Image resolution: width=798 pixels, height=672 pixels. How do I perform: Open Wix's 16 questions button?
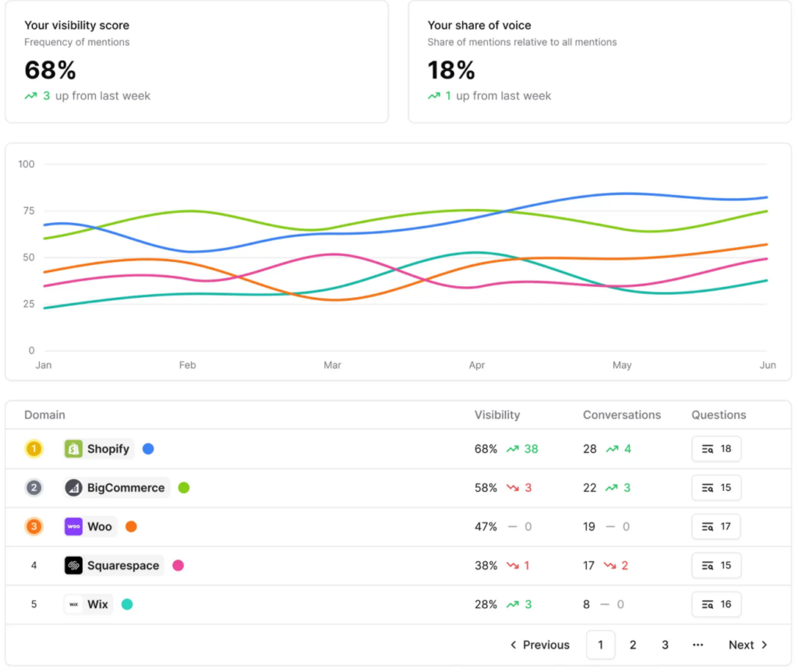tap(716, 604)
